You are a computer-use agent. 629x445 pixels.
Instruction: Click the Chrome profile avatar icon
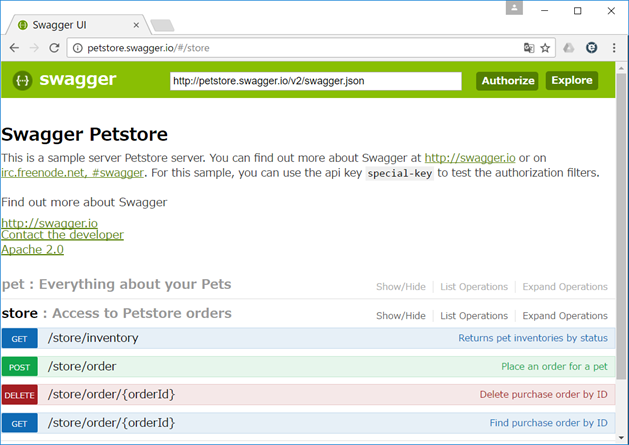[514, 8]
